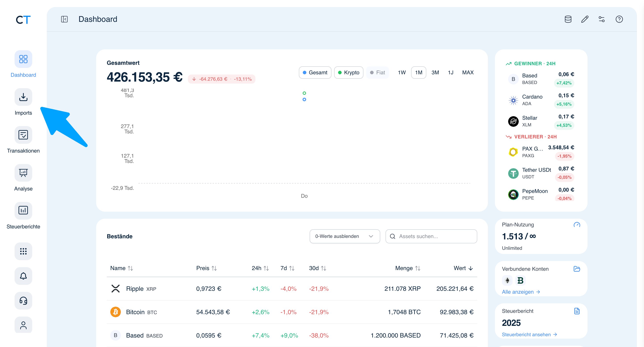644x347 pixels.
Task: Toggle the Gesamt chart series
Action: click(315, 73)
